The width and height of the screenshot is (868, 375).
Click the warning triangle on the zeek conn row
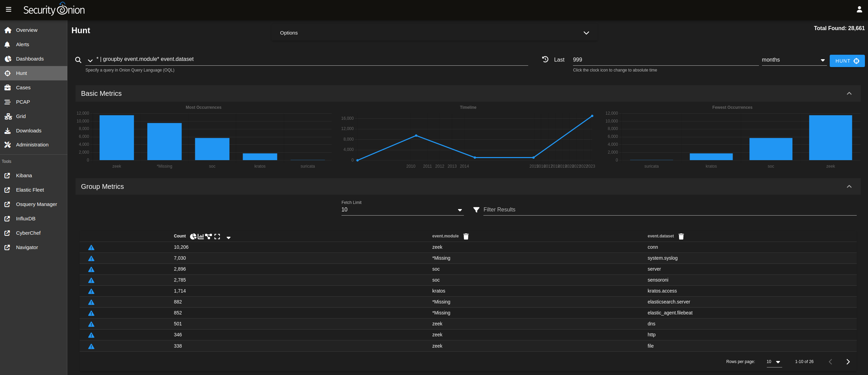(x=91, y=247)
